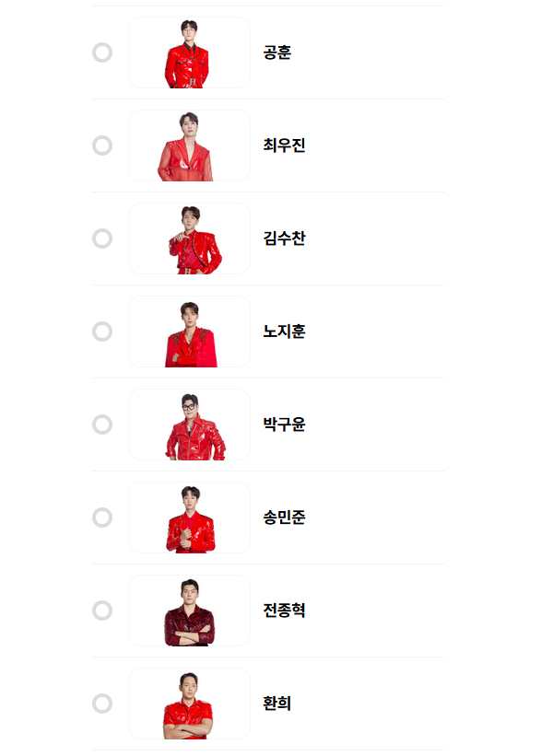Open 공훈's profile photo
The image size is (541, 756).
(x=189, y=52)
